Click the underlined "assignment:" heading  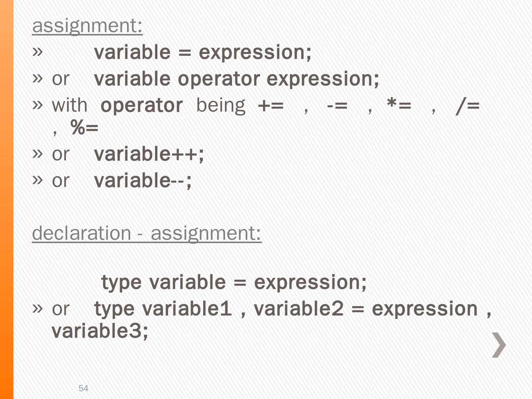(87, 26)
